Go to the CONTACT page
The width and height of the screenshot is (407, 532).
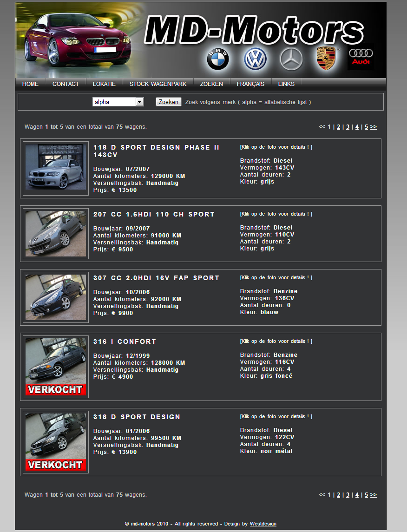[66, 84]
